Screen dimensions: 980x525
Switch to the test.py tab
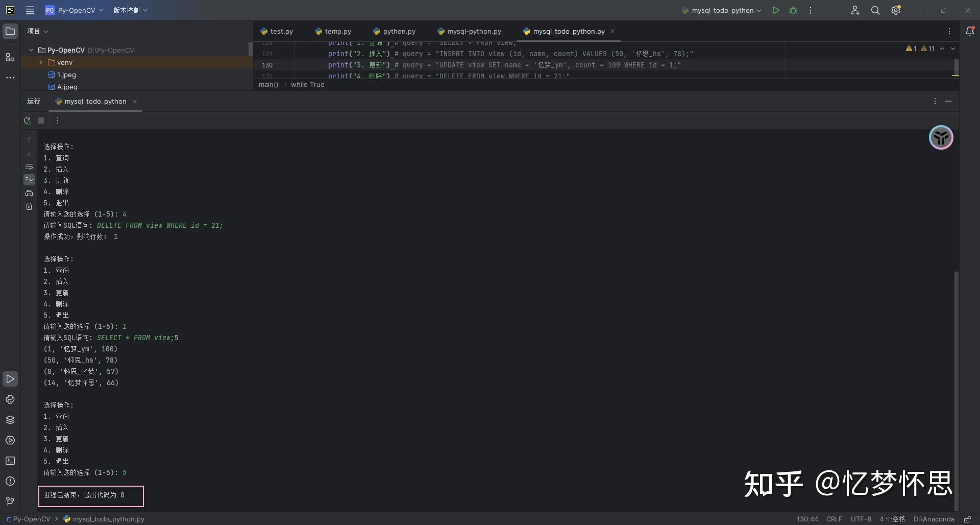[x=277, y=31]
